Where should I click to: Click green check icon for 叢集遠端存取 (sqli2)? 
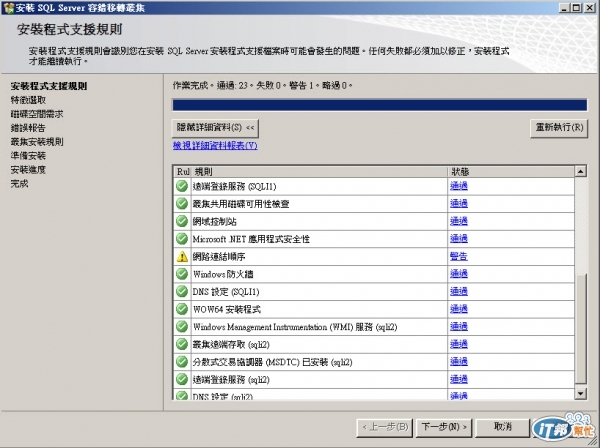(x=182, y=344)
